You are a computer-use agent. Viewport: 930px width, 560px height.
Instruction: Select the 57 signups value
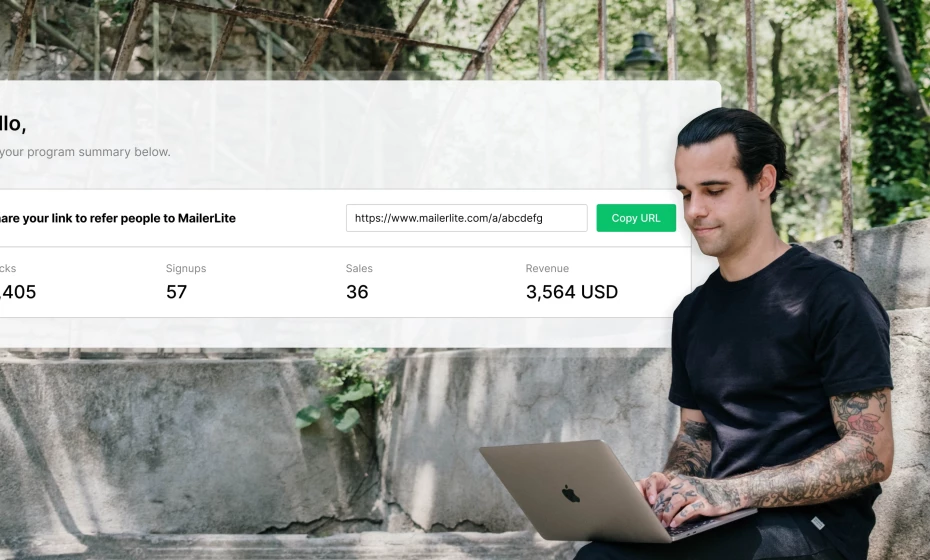176,292
